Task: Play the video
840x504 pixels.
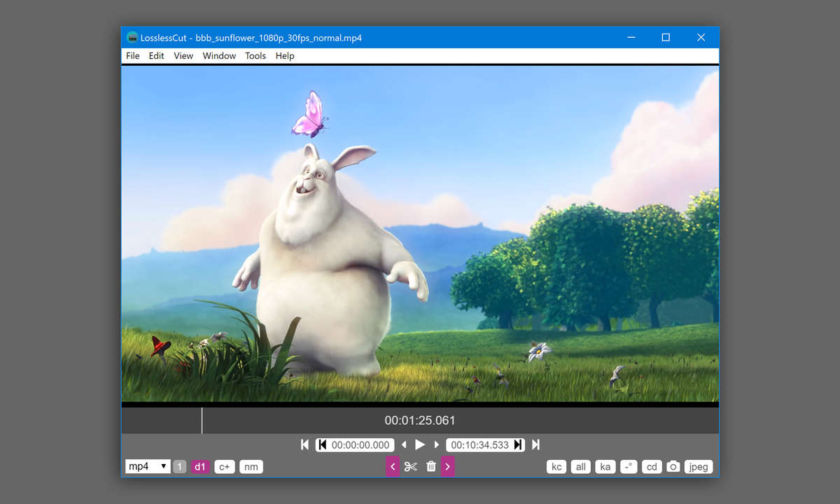Action: point(420,444)
